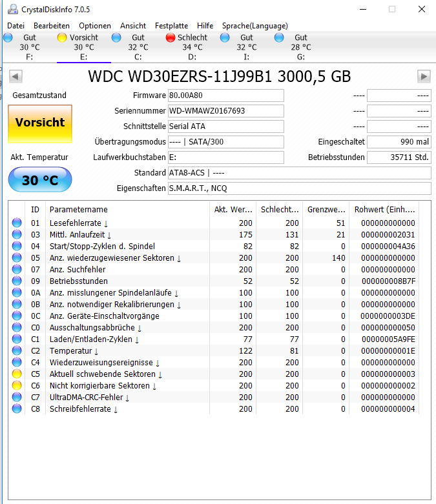436x504 pixels.
Task: Click status orb for Rekalibrierungen row
Action: coord(17,304)
